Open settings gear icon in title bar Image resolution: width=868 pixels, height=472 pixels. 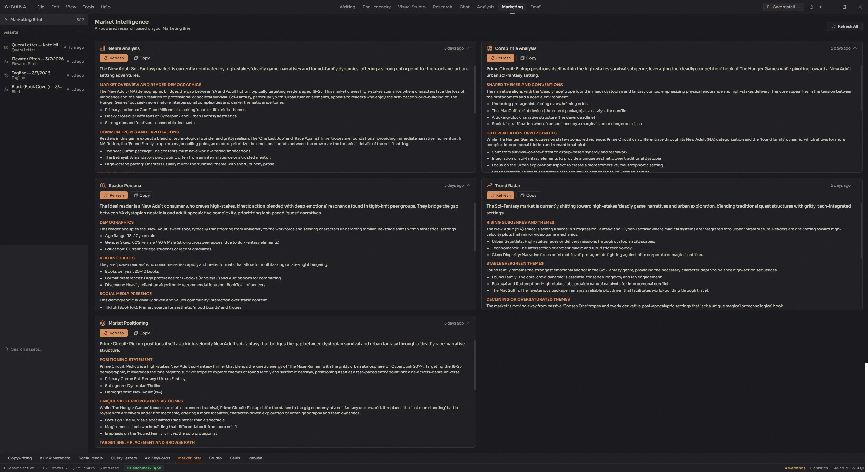point(811,7)
